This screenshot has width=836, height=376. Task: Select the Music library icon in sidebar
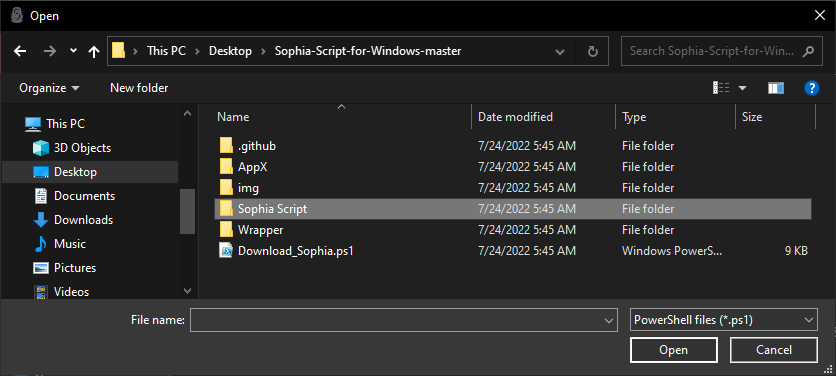pos(41,244)
